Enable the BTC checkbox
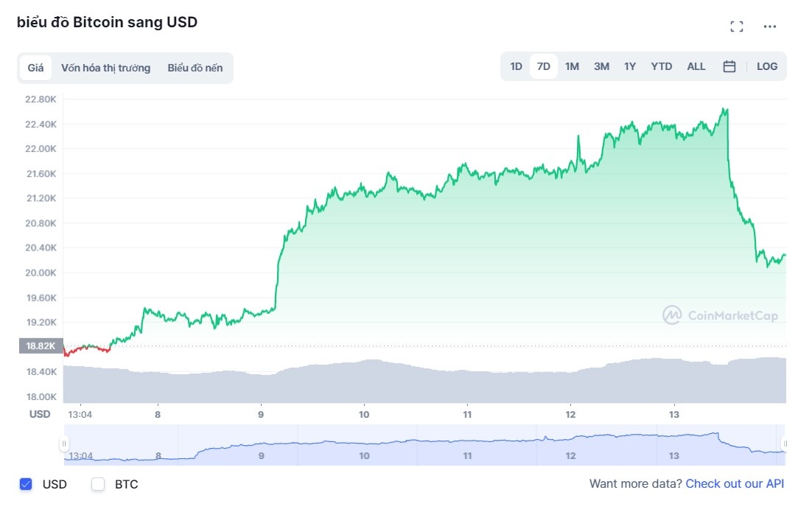This screenshot has width=812, height=515. 97,484
